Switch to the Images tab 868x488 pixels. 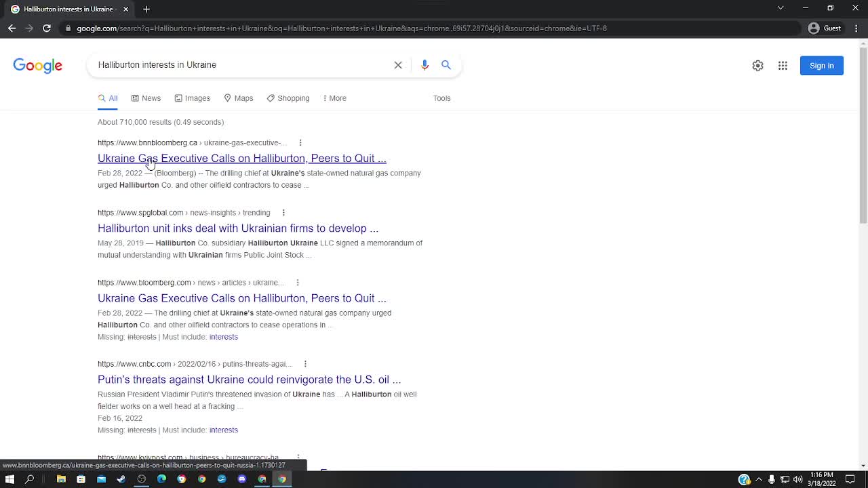click(x=192, y=98)
